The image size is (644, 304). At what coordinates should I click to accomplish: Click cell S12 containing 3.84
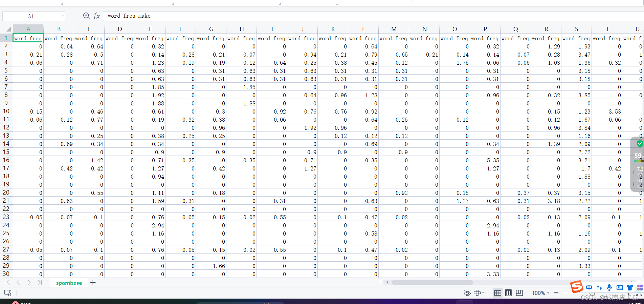577,128
